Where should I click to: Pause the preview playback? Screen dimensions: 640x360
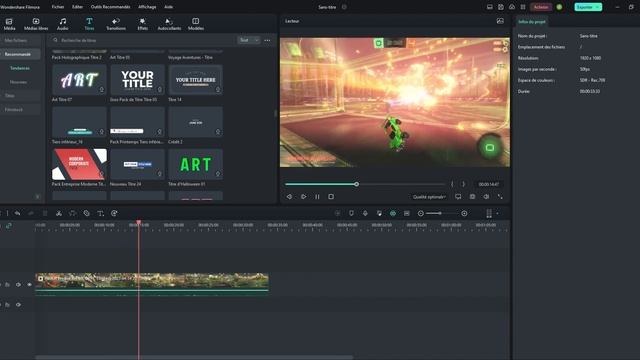click(317, 197)
